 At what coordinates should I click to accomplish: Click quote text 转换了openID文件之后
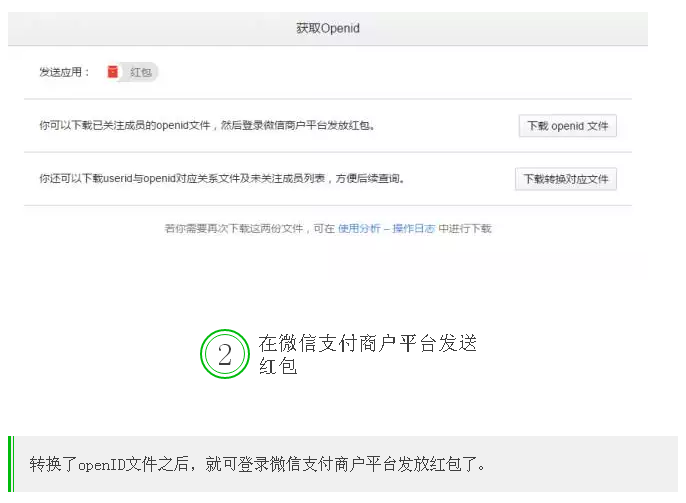click(108, 464)
